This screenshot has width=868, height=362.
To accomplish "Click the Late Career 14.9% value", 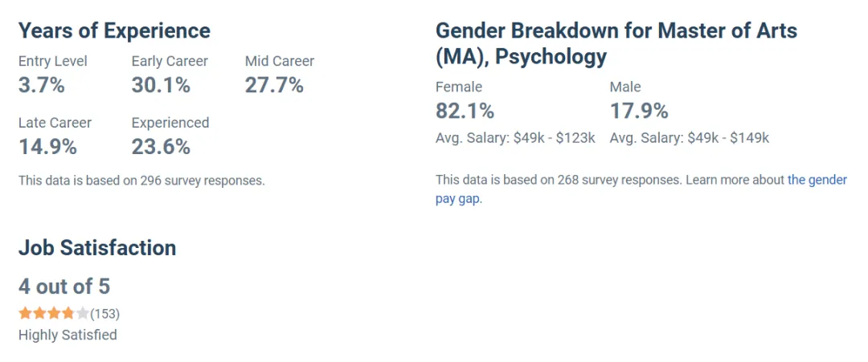I will tap(47, 146).
